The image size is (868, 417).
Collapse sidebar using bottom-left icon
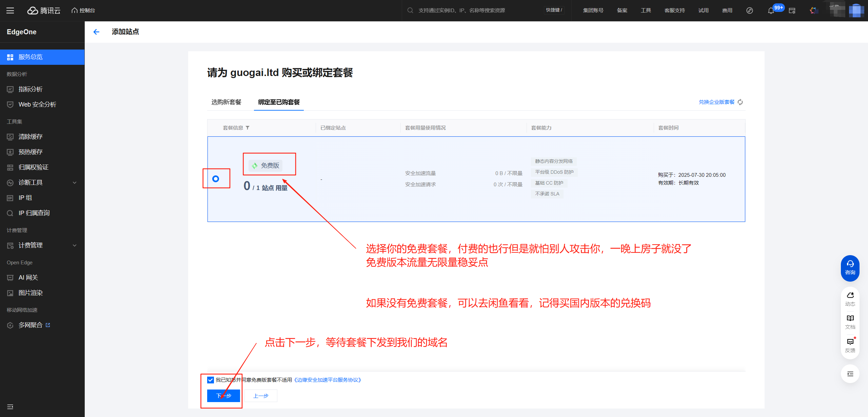click(x=10, y=406)
